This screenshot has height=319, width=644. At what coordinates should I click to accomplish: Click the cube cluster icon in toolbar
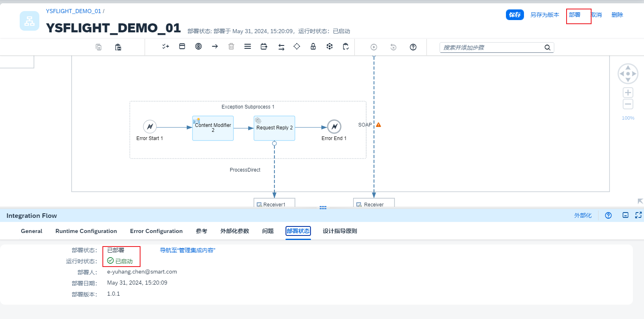[x=329, y=47]
